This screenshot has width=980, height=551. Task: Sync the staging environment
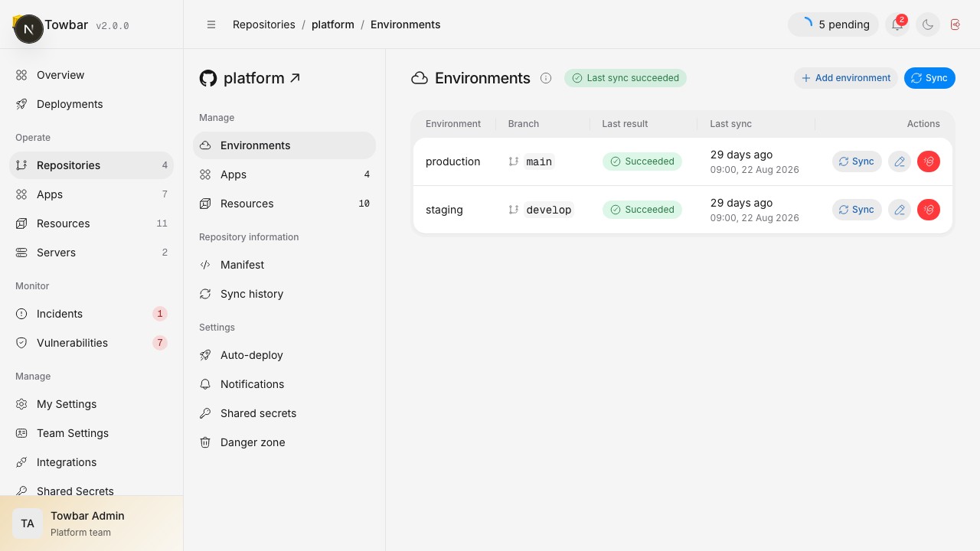pyautogui.click(x=857, y=210)
